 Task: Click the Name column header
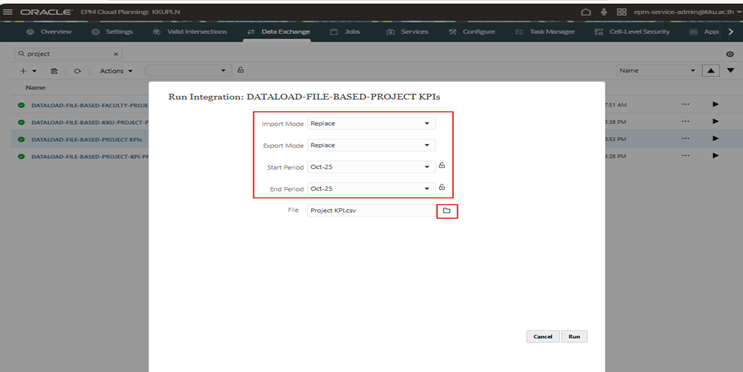[x=36, y=88]
